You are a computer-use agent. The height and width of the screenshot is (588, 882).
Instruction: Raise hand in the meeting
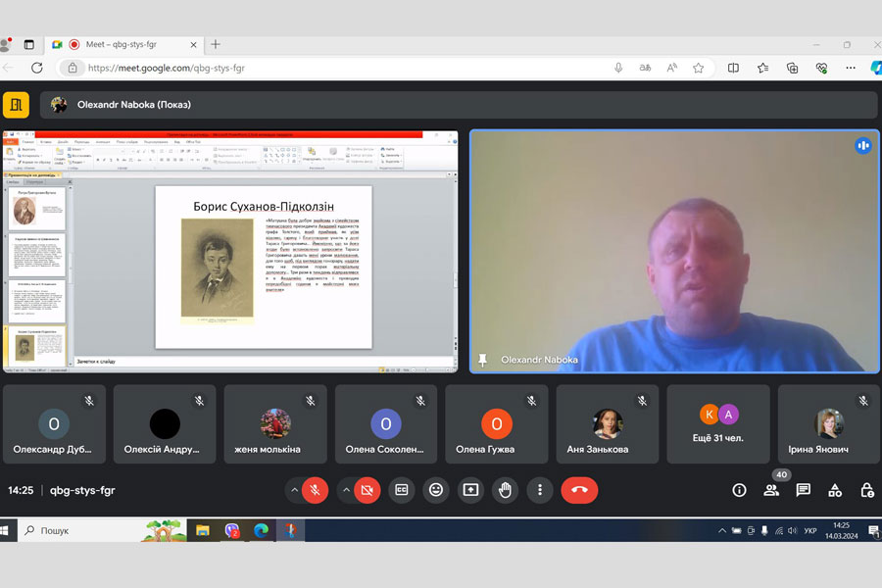(x=505, y=490)
